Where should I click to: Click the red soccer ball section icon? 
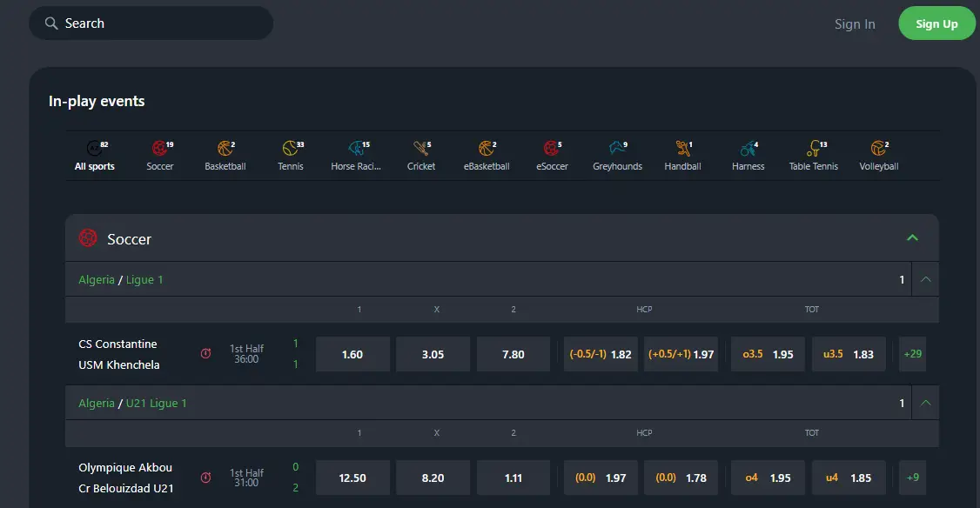88,238
